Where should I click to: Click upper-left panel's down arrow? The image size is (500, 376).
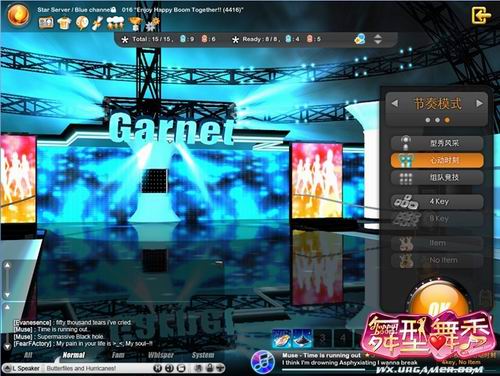(x=7, y=295)
